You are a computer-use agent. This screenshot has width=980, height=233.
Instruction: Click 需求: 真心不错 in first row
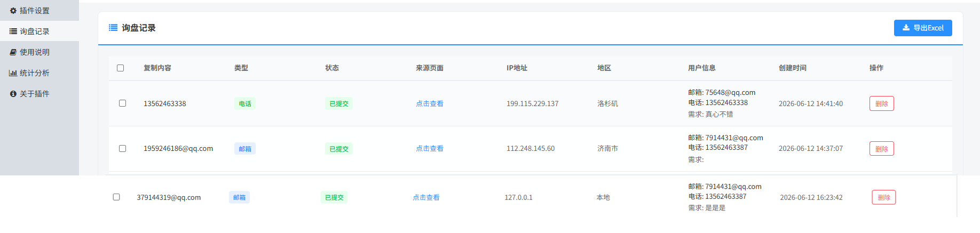(710, 114)
